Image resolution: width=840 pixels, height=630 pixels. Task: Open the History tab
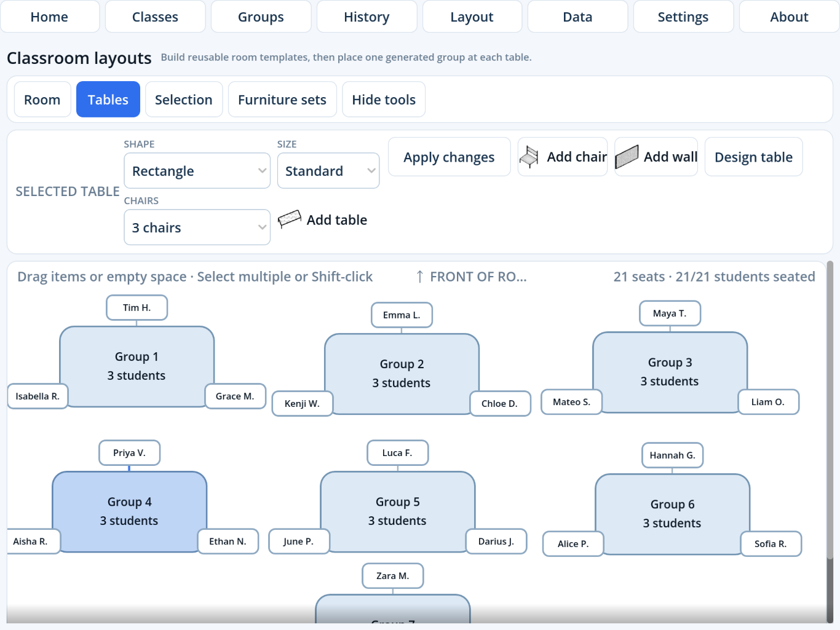(367, 17)
